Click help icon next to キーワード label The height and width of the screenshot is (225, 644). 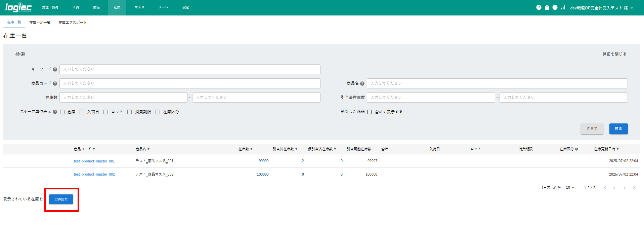point(55,69)
